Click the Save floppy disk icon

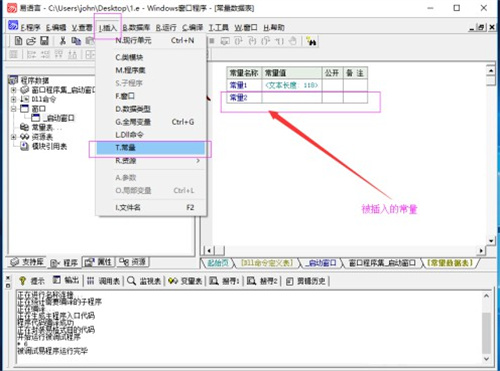[44, 41]
